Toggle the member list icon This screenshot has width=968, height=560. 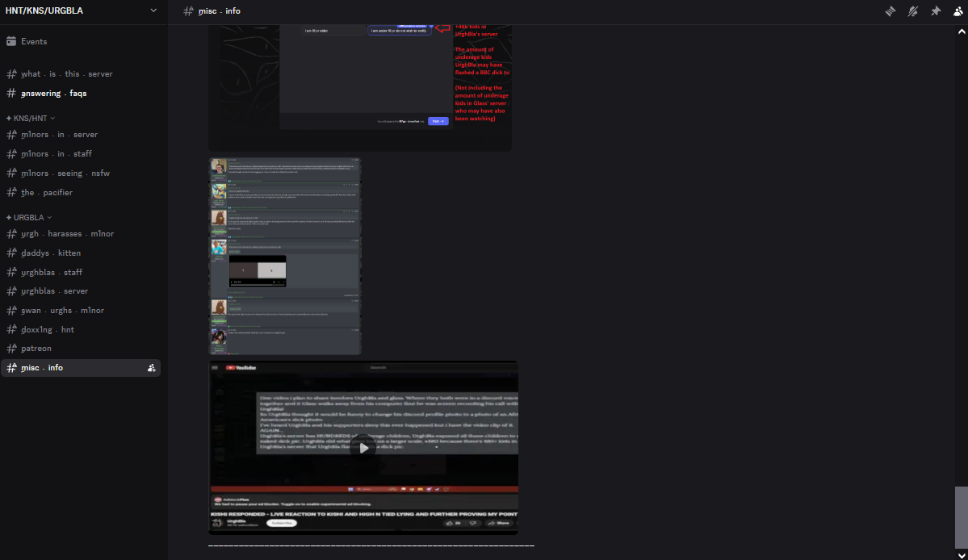coord(958,11)
